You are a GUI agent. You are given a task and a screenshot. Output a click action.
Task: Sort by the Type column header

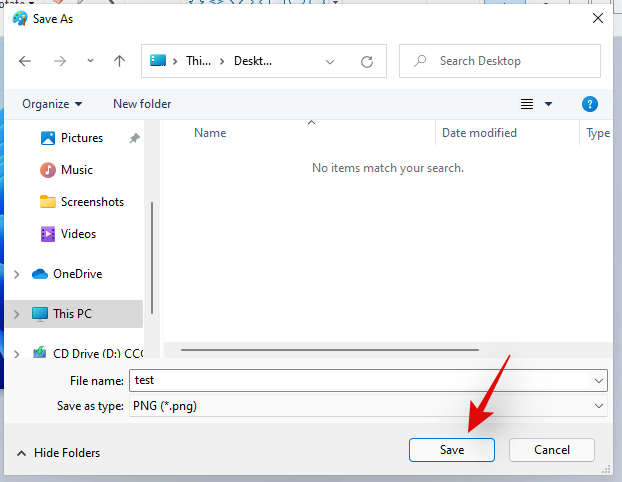[598, 133]
